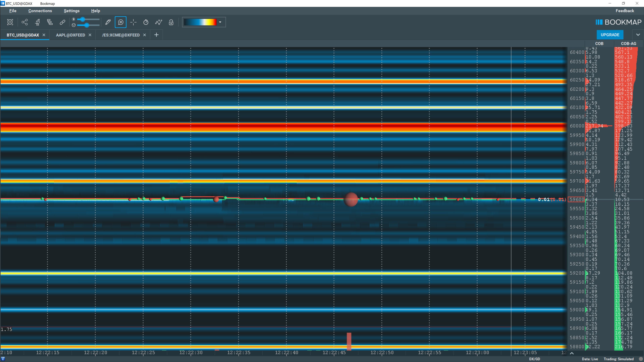The height and width of the screenshot is (362, 644).
Task: Close the /ES:XCME@DXFEED tab
Action: pos(145,35)
